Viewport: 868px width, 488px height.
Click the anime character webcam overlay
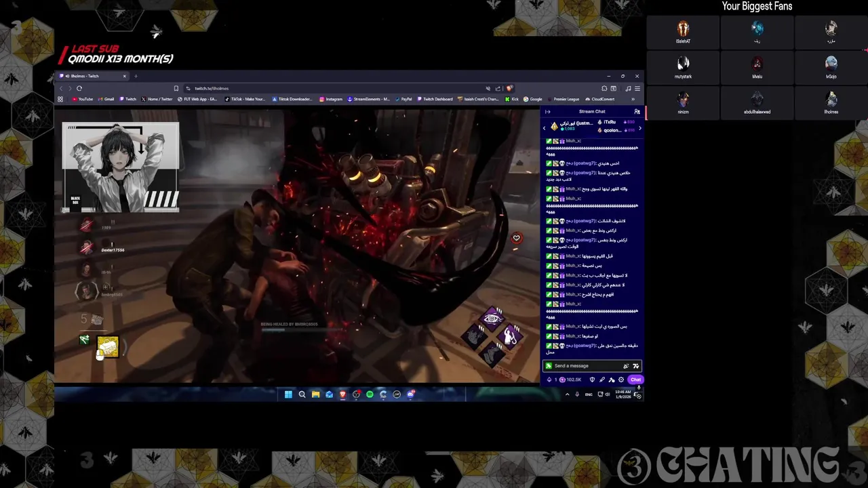tap(121, 167)
